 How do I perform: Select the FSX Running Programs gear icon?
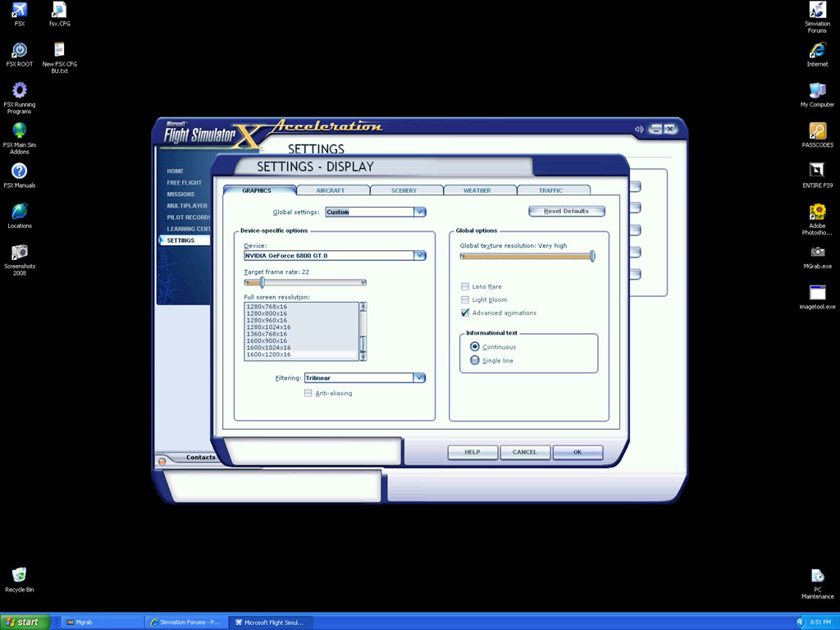point(20,90)
